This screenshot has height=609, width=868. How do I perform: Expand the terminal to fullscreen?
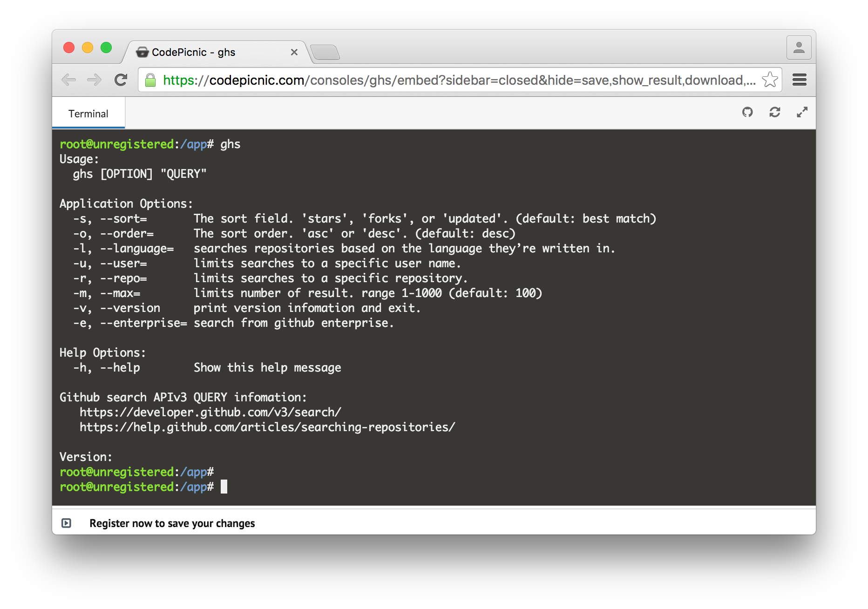802,112
